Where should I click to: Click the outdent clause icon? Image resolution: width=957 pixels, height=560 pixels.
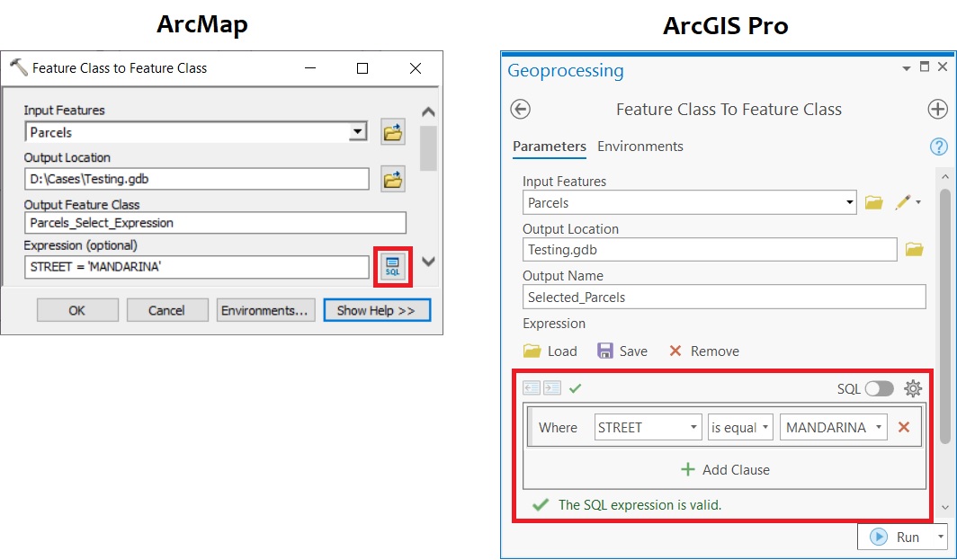(x=532, y=388)
